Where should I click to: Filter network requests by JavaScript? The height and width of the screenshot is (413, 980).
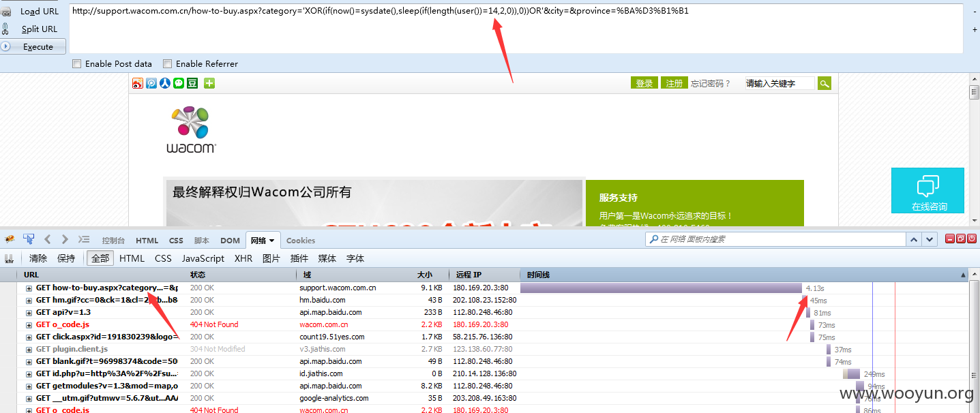pyautogui.click(x=203, y=258)
